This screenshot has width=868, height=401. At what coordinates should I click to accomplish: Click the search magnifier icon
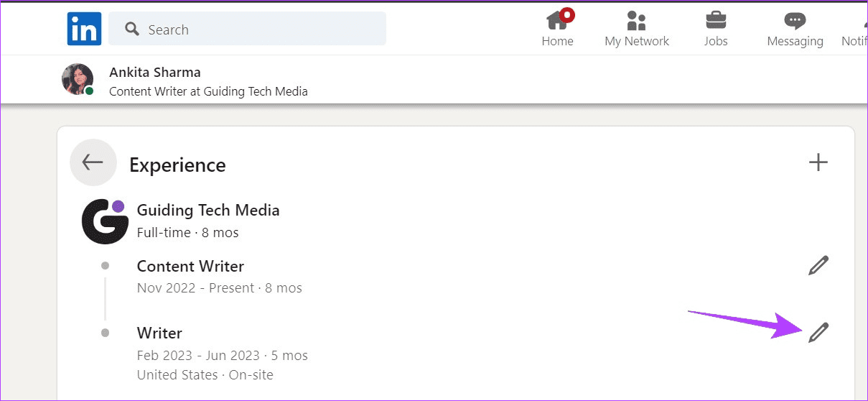click(x=131, y=29)
